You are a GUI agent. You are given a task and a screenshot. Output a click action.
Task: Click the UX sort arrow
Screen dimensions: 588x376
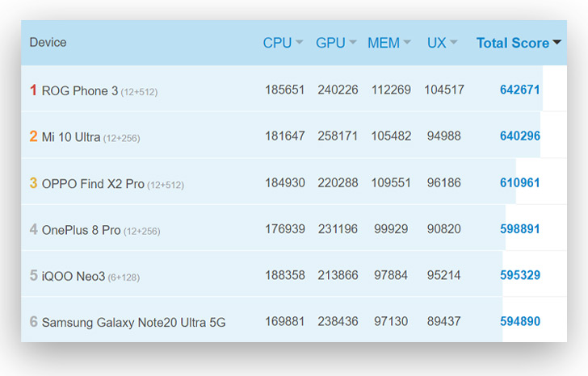[453, 42]
